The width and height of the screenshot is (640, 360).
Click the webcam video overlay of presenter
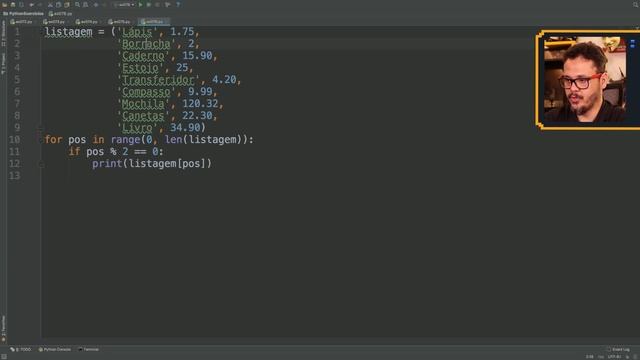click(587, 80)
